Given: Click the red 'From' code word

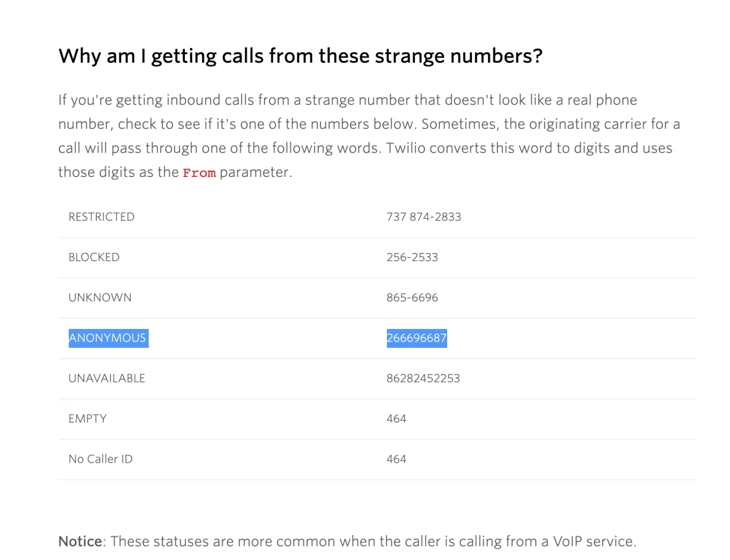Looking at the screenshot, I should (x=199, y=173).
